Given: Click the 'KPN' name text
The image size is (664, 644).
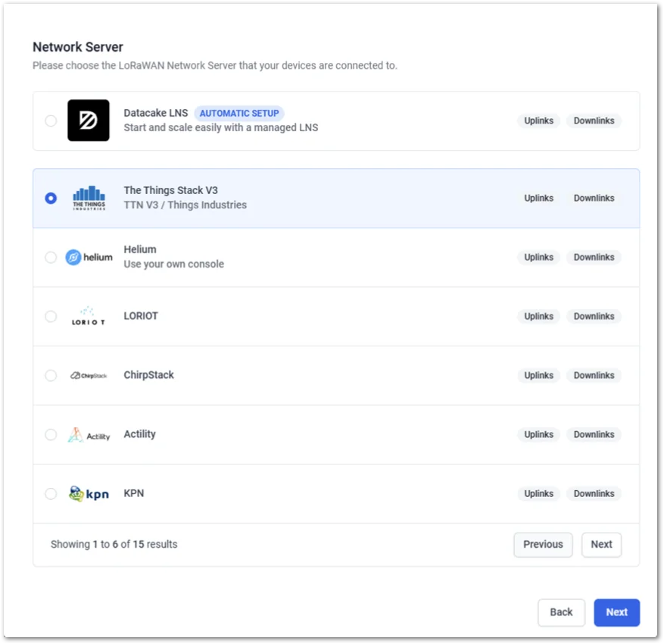Looking at the screenshot, I should tap(134, 493).
